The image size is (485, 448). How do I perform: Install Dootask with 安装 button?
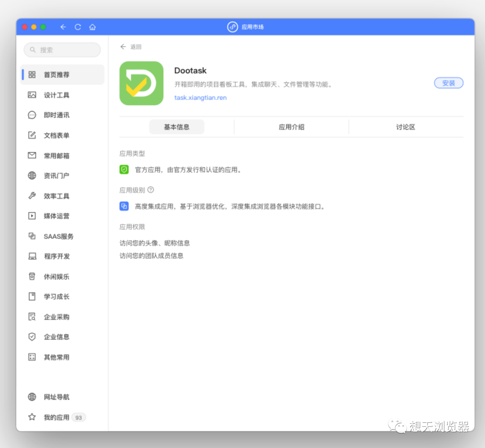449,83
